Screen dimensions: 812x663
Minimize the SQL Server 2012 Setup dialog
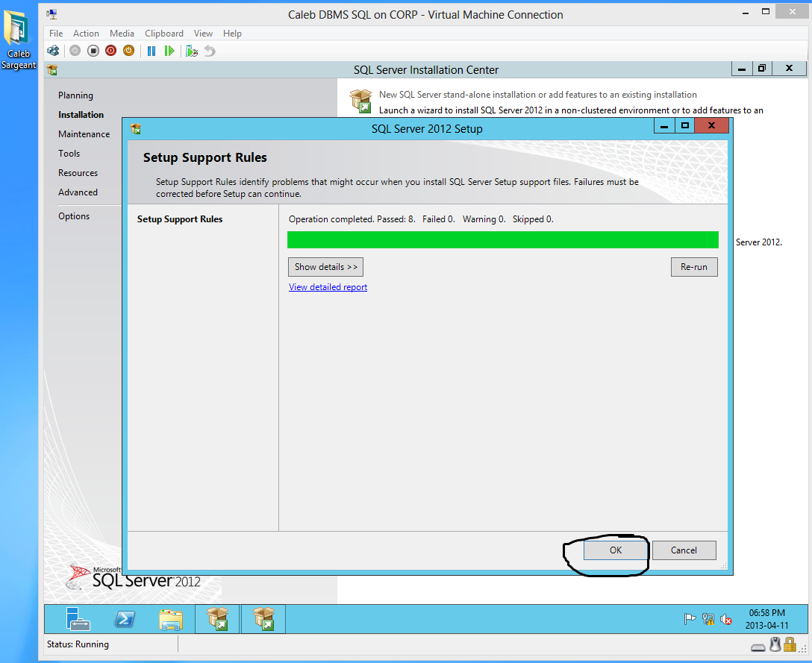point(664,126)
